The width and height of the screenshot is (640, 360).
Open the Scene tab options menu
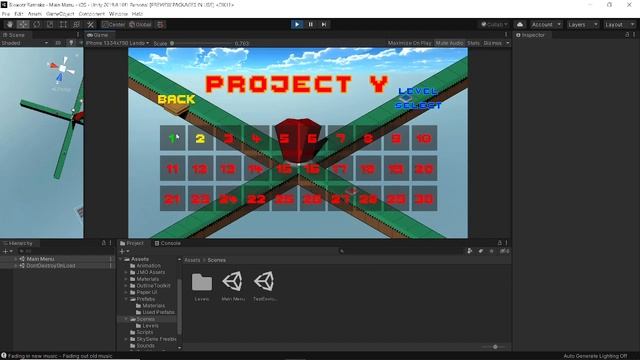coord(78,35)
